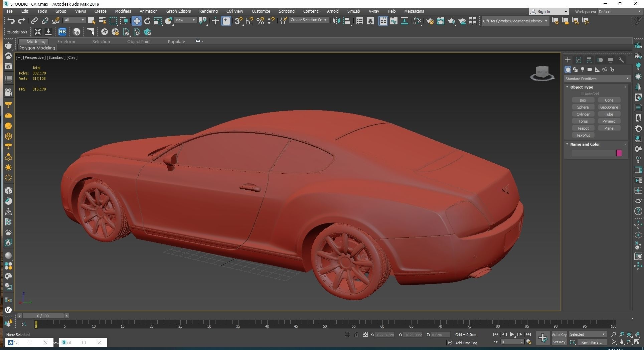Open the Render Setup teapot icon
Image resolution: width=644 pixels, height=350 pixels.
430,21
